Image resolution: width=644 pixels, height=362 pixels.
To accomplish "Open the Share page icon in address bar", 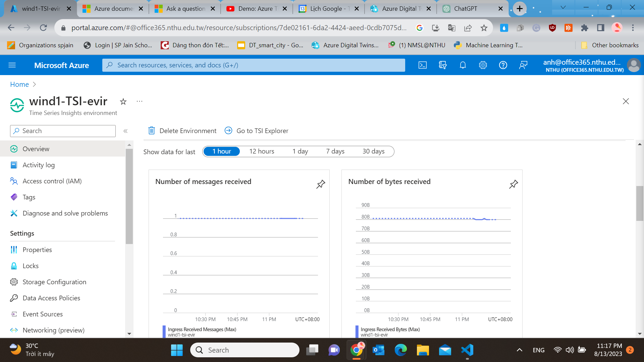I will [468, 28].
